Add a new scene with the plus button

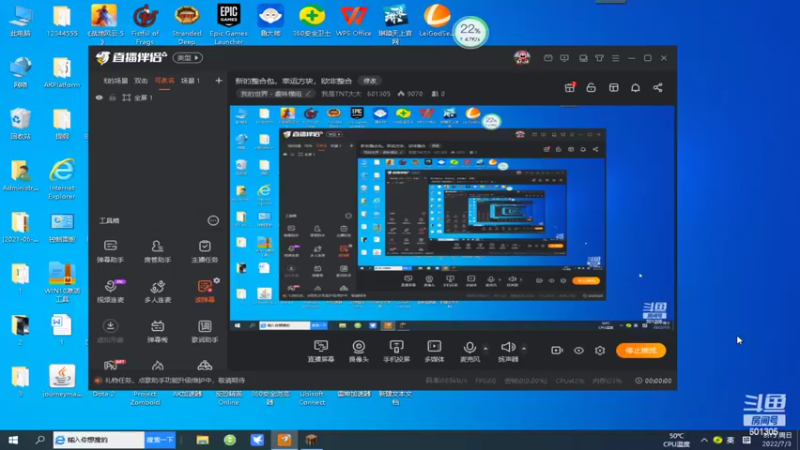(x=218, y=81)
